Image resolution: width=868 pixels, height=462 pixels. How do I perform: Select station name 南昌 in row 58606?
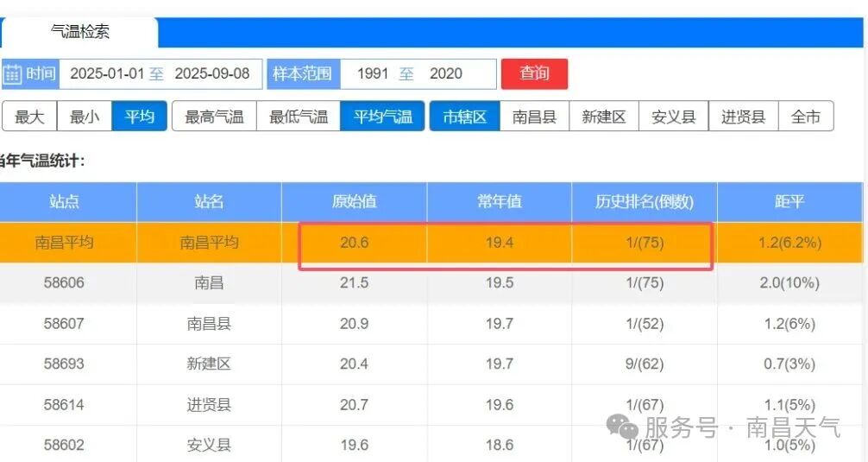click(x=209, y=283)
